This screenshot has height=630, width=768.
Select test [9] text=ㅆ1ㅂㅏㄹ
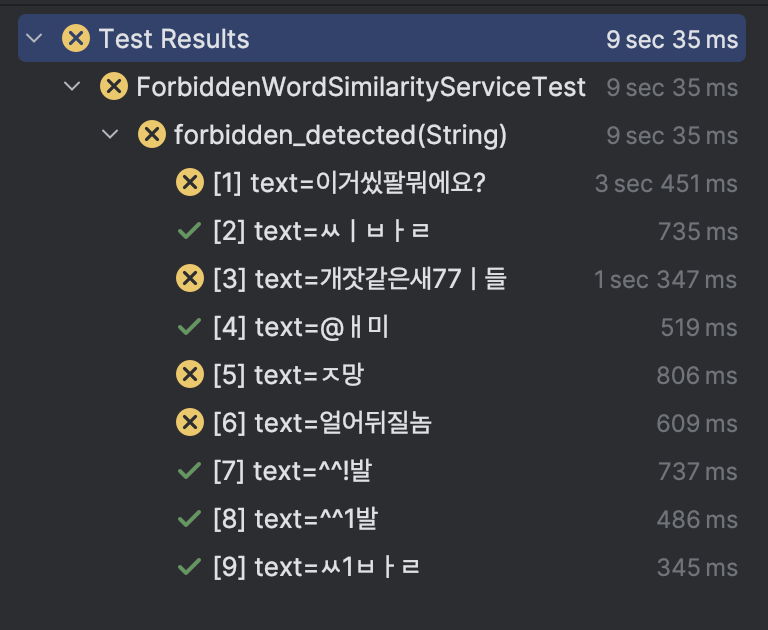[x=316, y=567]
